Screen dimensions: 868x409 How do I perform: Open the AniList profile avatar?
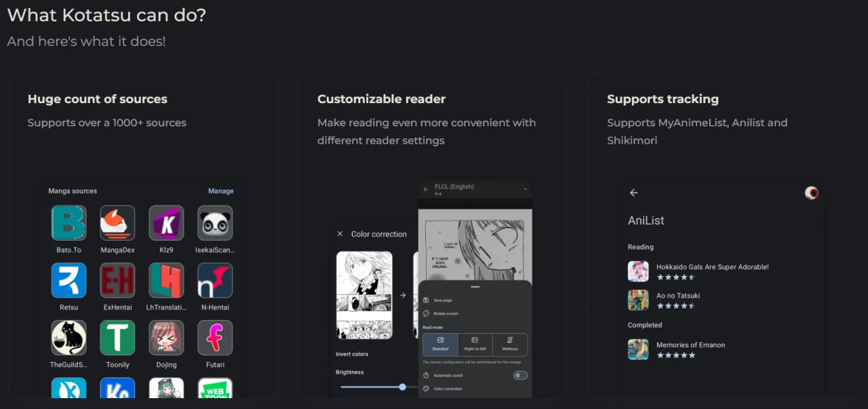pyautogui.click(x=811, y=193)
